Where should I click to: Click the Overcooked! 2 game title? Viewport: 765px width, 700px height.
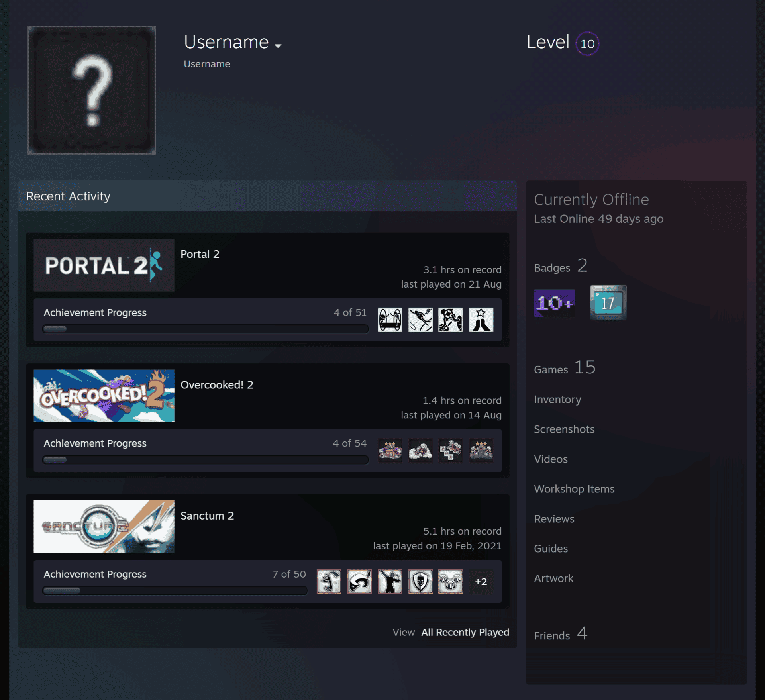[x=217, y=385]
